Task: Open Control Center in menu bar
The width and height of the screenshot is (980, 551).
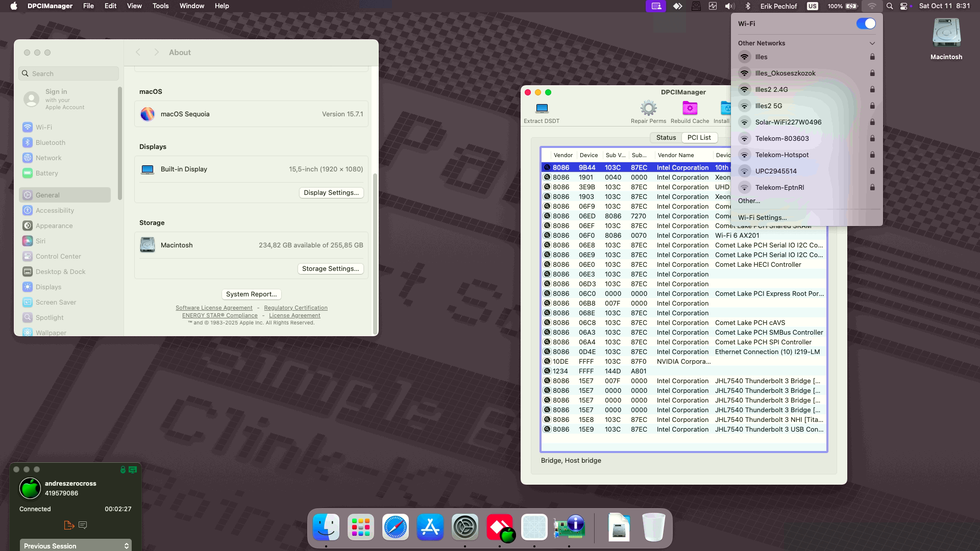Action: (904, 6)
